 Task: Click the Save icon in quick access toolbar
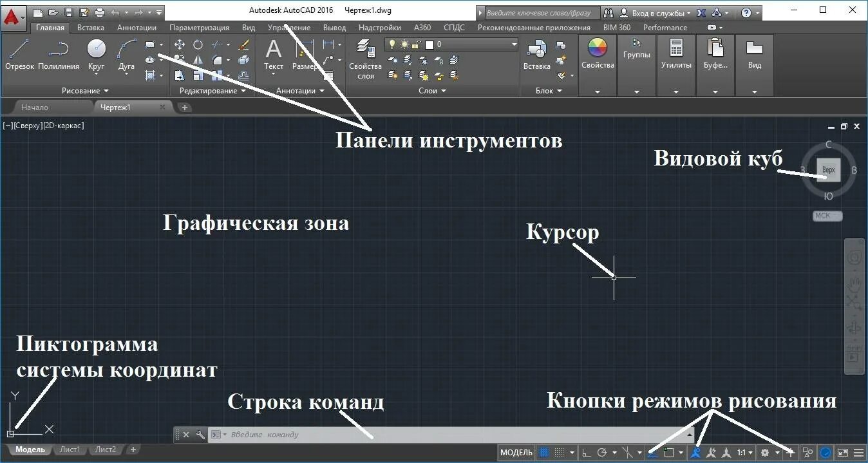click(68, 12)
